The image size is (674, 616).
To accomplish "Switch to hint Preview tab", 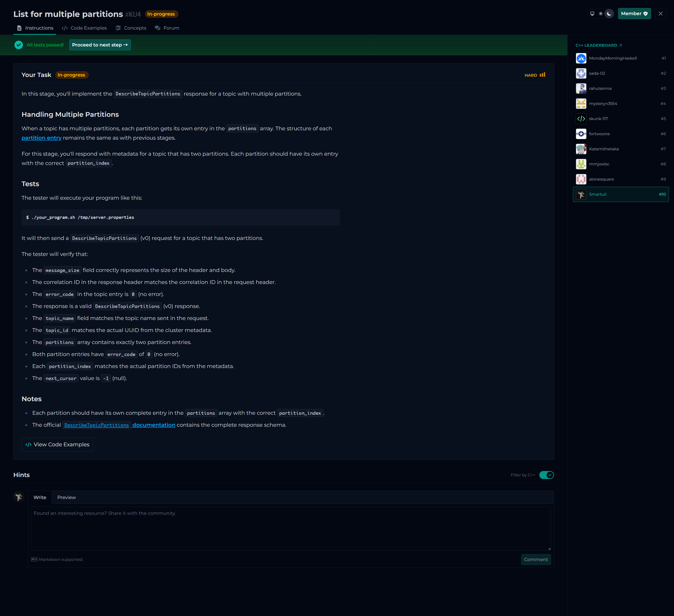I will point(67,497).
